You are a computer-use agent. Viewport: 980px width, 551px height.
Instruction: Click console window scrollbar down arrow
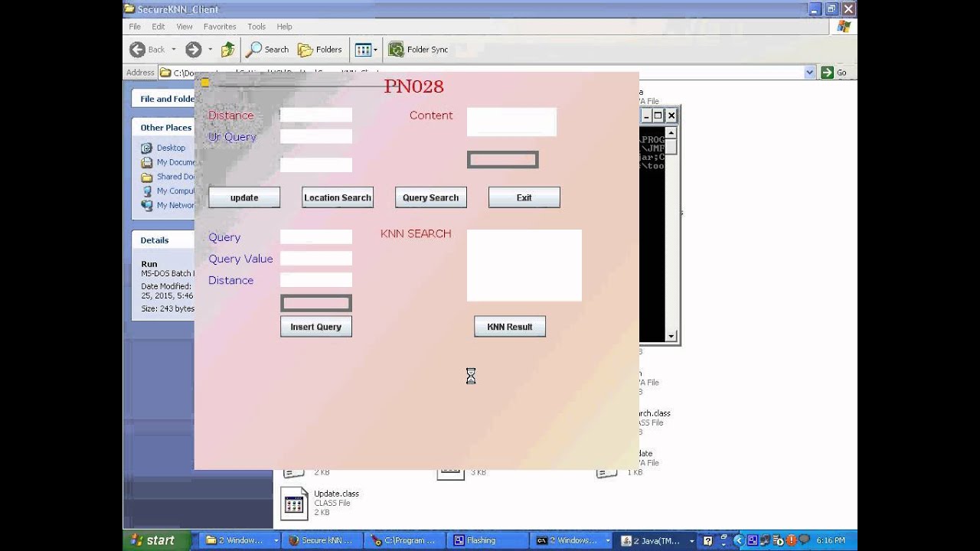click(x=671, y=336)
